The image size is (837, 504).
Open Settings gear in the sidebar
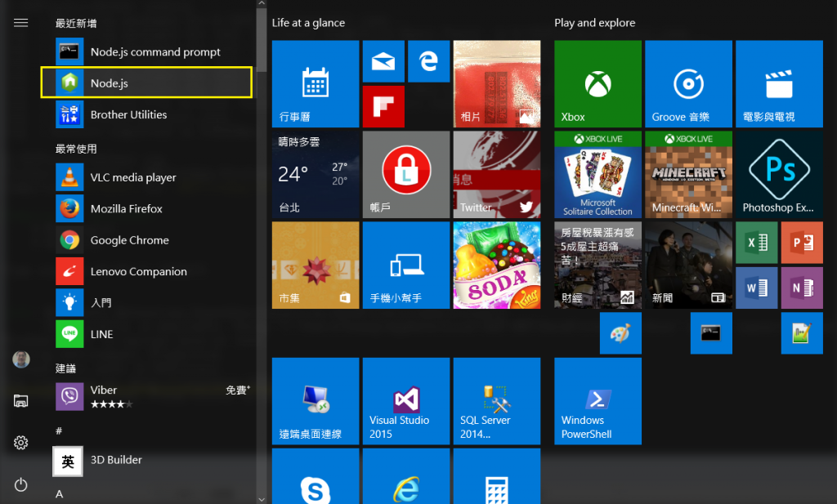pyautogui.click(x=20, y=443)
